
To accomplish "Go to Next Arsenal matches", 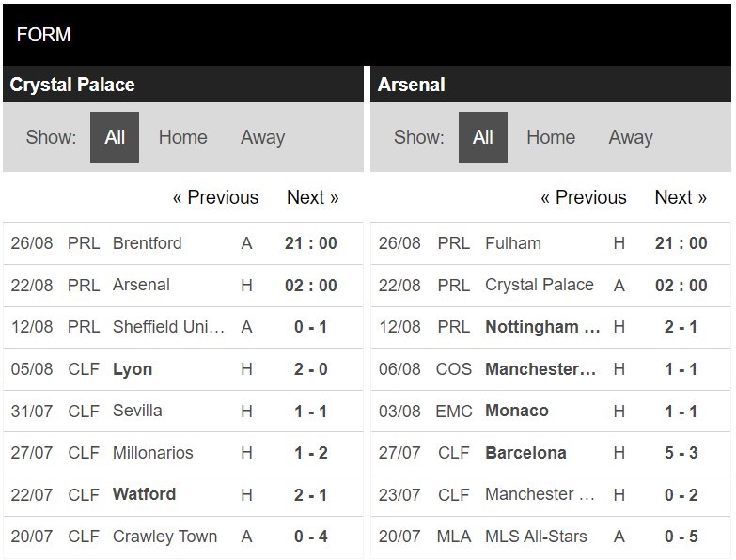I will pyautogui.click(x=681, y=197).
